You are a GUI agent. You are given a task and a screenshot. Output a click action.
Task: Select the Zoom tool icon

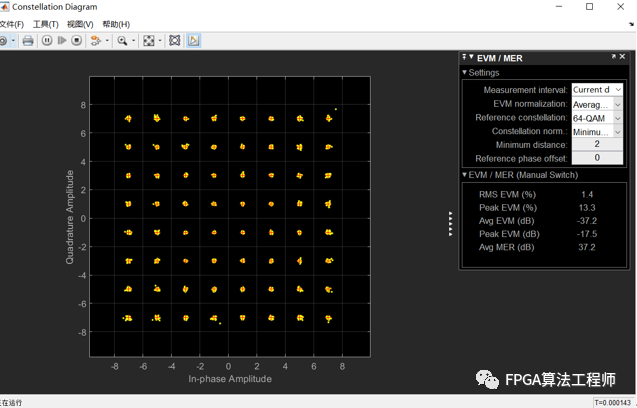coord(121,41)
